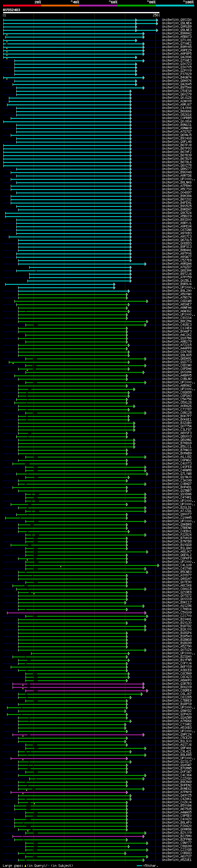Click the green ~80% identity legend bar
197x868 pixels.
pyautogui.click(x=137, y=6)
